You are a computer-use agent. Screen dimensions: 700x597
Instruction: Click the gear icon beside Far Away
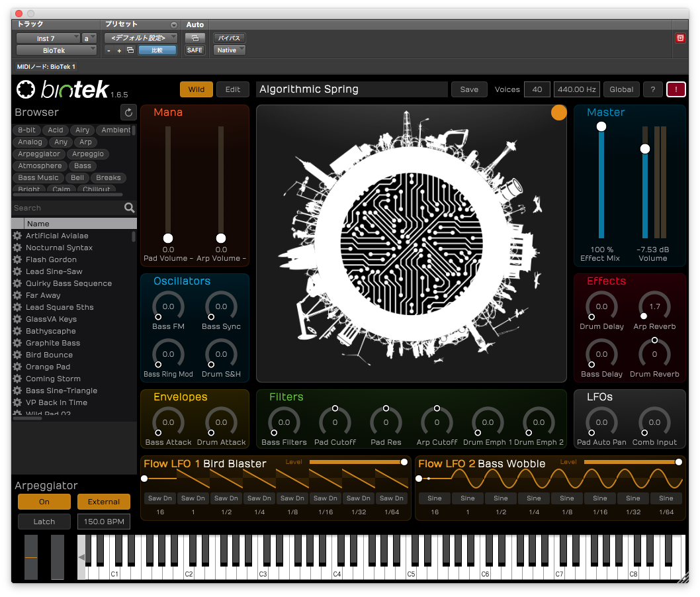click(17, 295)
